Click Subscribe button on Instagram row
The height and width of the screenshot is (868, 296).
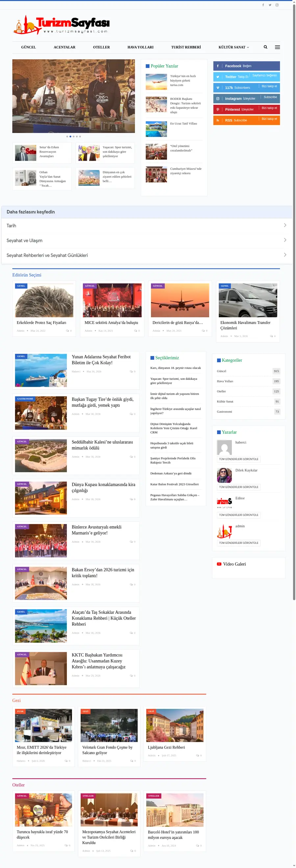[x=270, y=97]
